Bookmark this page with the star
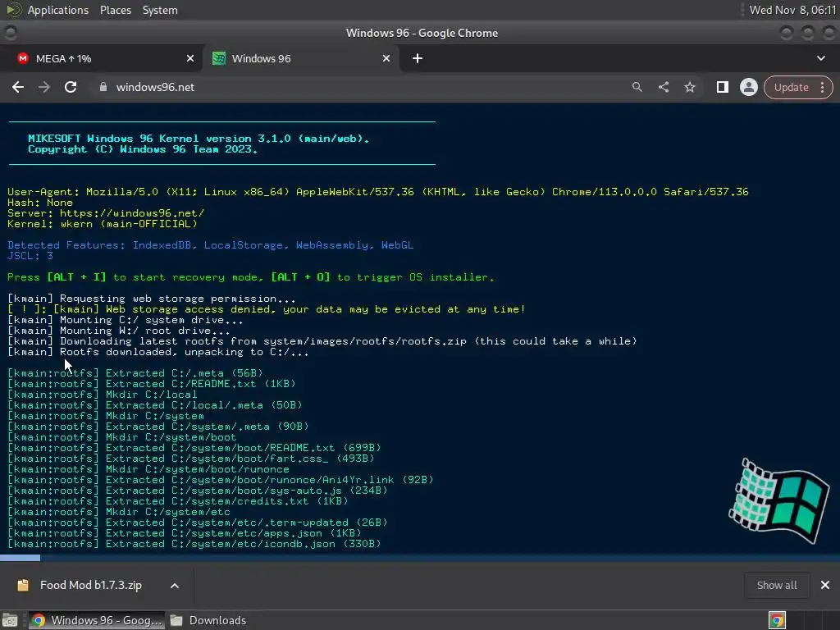This screenshot has height=630, width=840. coord(689,87)
